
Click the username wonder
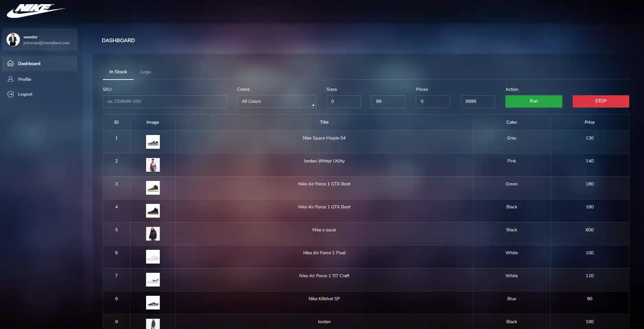coord(31,37)
